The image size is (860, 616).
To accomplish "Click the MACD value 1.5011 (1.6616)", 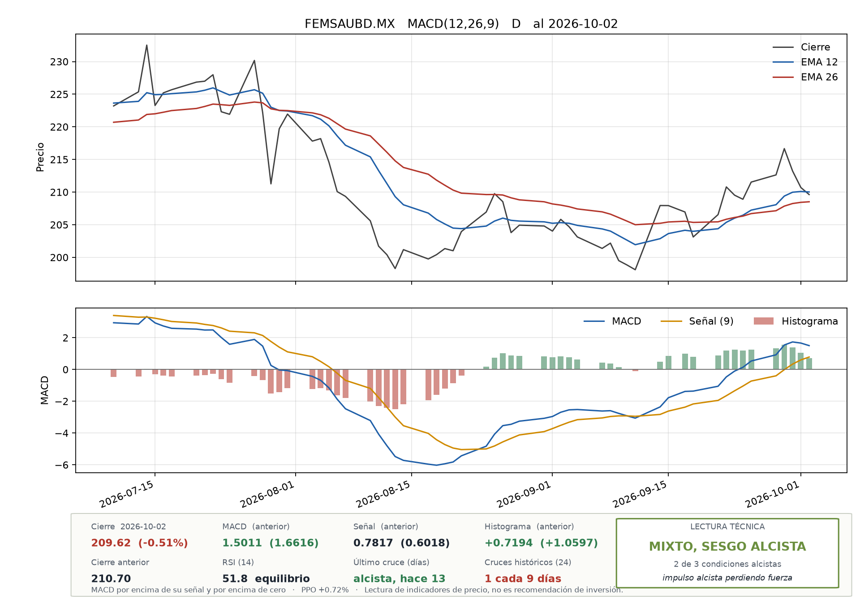I will tap(270, 543).
